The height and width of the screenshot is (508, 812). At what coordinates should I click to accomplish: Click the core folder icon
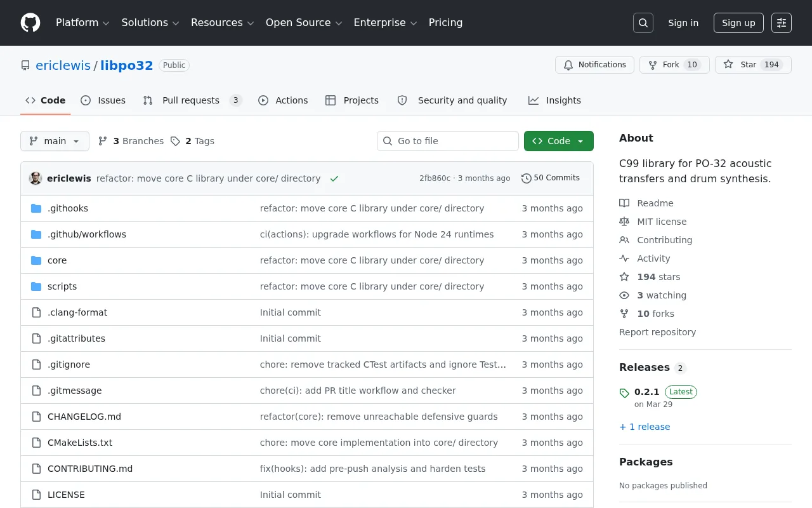[x=36, y=260]
